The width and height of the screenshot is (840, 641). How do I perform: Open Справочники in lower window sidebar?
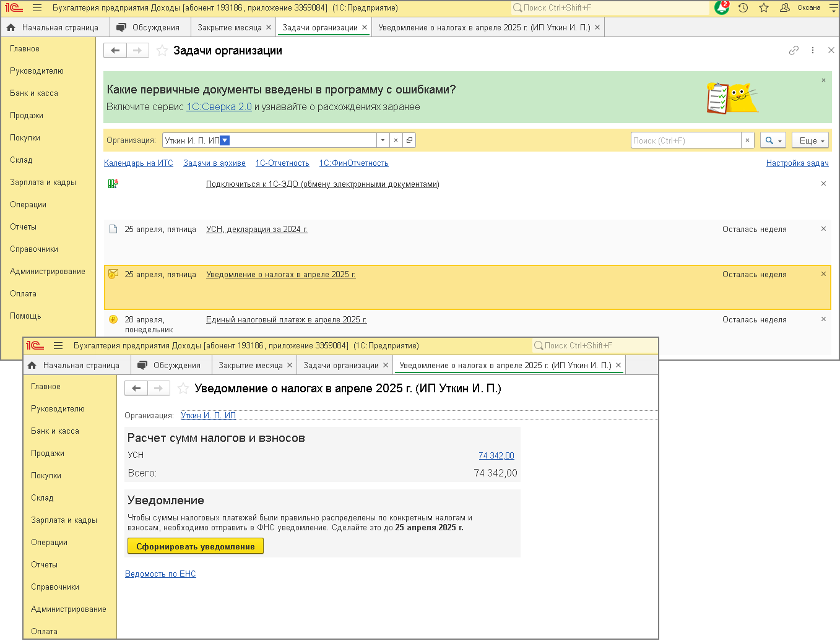55,587
